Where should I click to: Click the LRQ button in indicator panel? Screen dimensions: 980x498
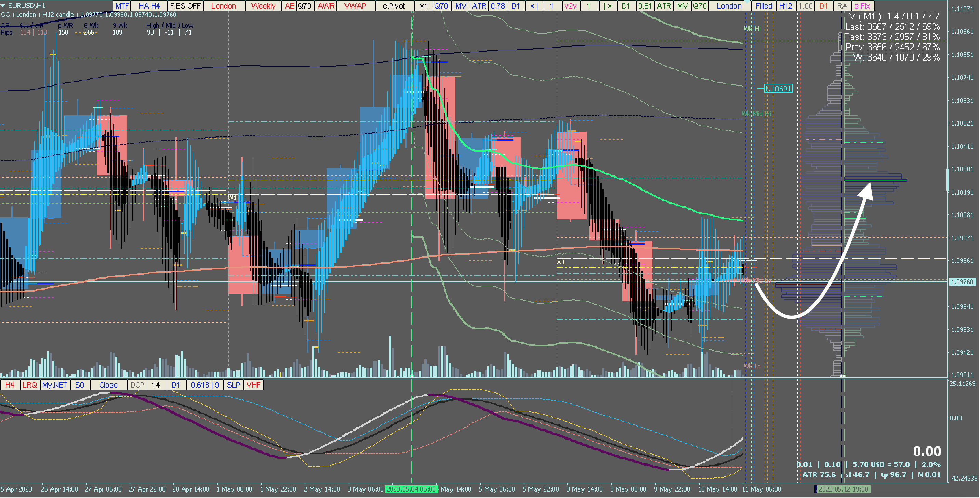click(x=30, y=385)
